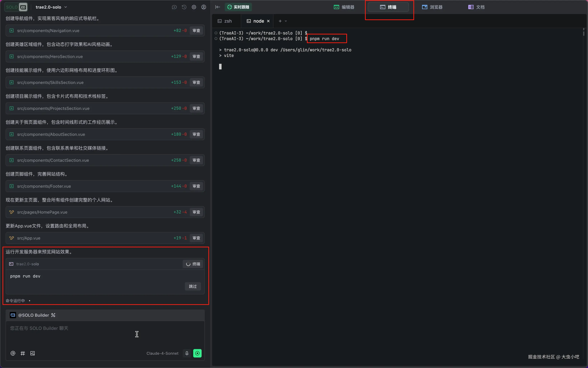Click the tools icon beside SOLO Builder
588x368 pixels.
(x=53, y=315)
